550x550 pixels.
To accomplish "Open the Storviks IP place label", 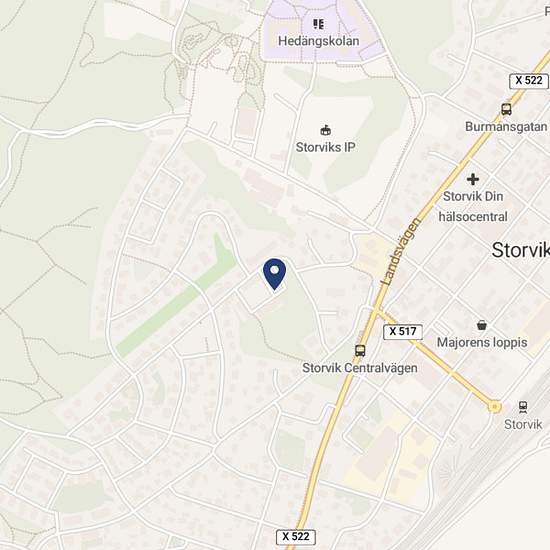I will (326, 147).
